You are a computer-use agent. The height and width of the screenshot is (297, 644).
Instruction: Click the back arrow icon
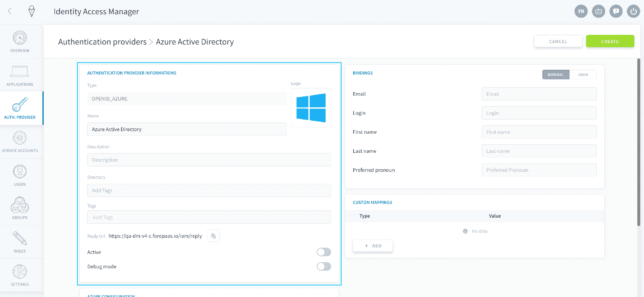click(10, 11)
